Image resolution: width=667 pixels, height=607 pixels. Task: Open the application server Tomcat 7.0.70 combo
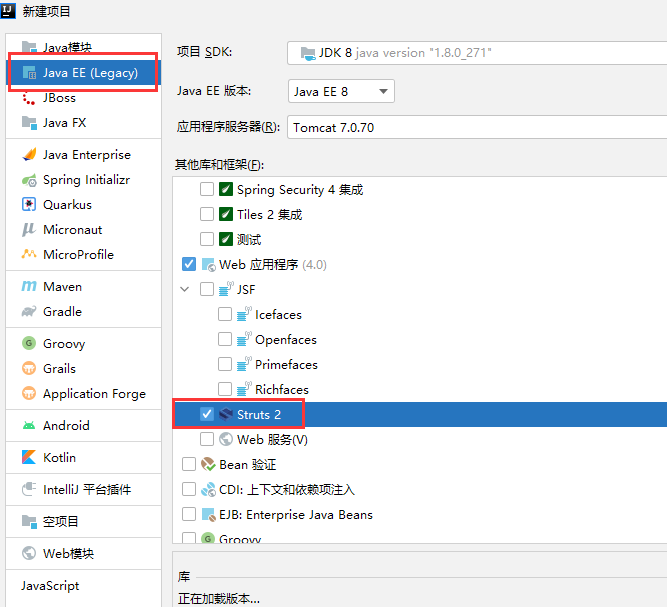click(477, 127)
